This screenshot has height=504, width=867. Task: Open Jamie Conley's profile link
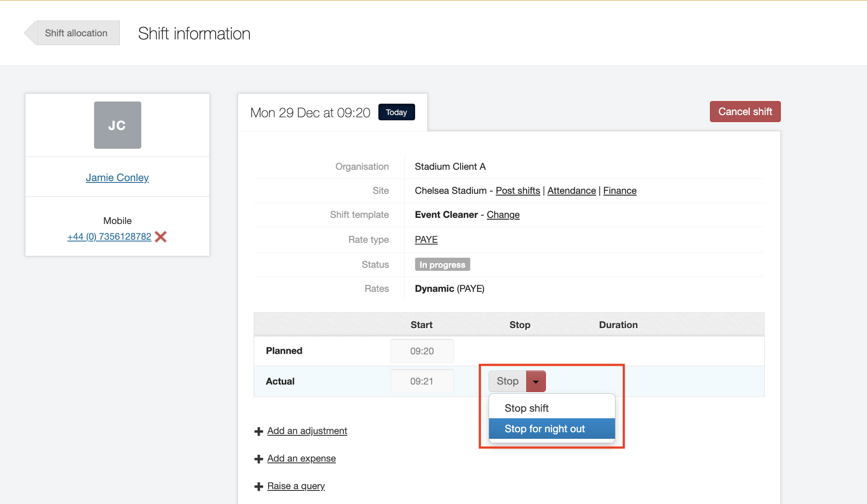(x=117, y=178)
